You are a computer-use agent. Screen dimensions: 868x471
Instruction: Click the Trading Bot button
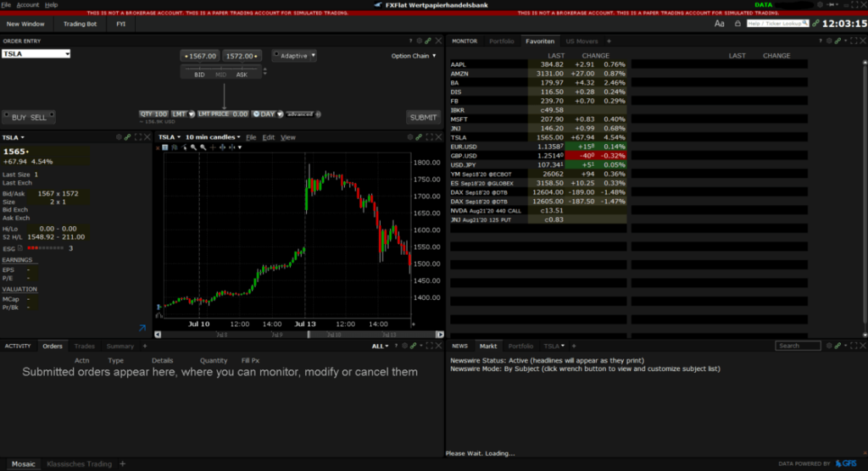point(80,24)
